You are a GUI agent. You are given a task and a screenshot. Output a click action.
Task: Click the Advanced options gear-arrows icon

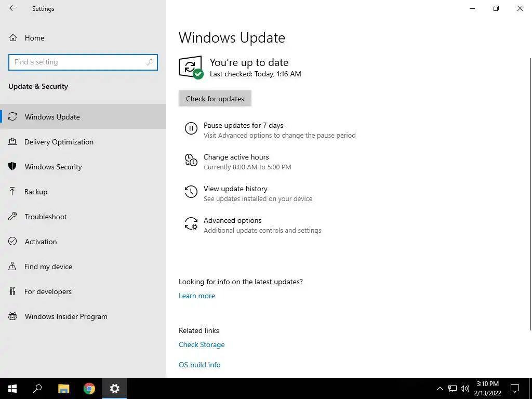tap(191, 223)
